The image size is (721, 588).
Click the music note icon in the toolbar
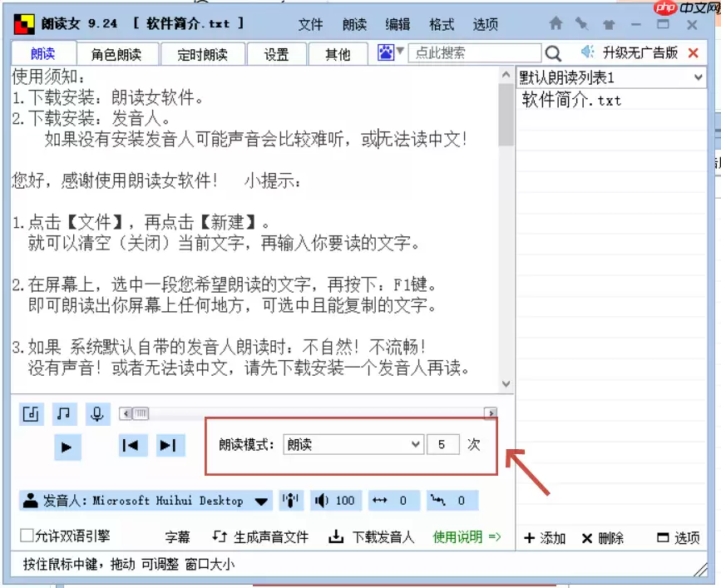64,413
